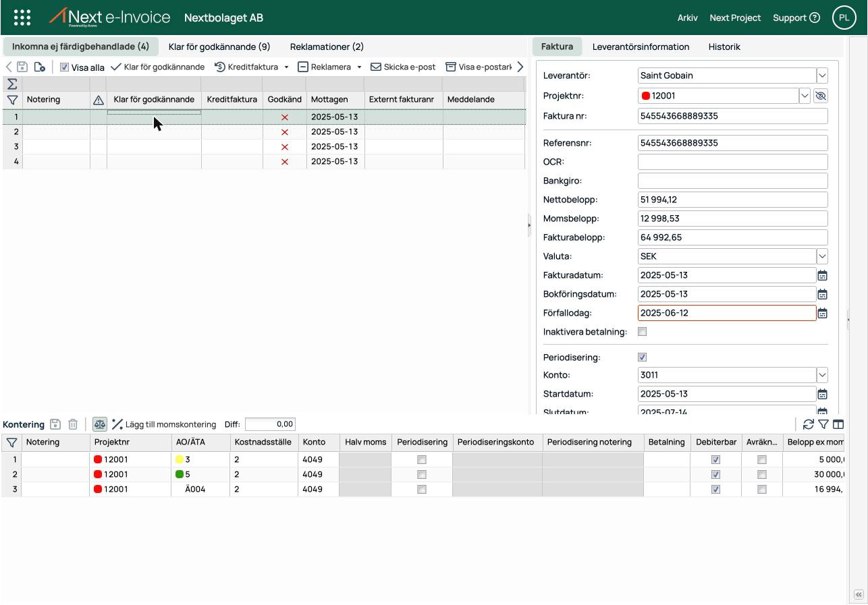This screenshot has width=868, height=605.
Task: Save invoice list with disk icon
Action: click(22, 67)
